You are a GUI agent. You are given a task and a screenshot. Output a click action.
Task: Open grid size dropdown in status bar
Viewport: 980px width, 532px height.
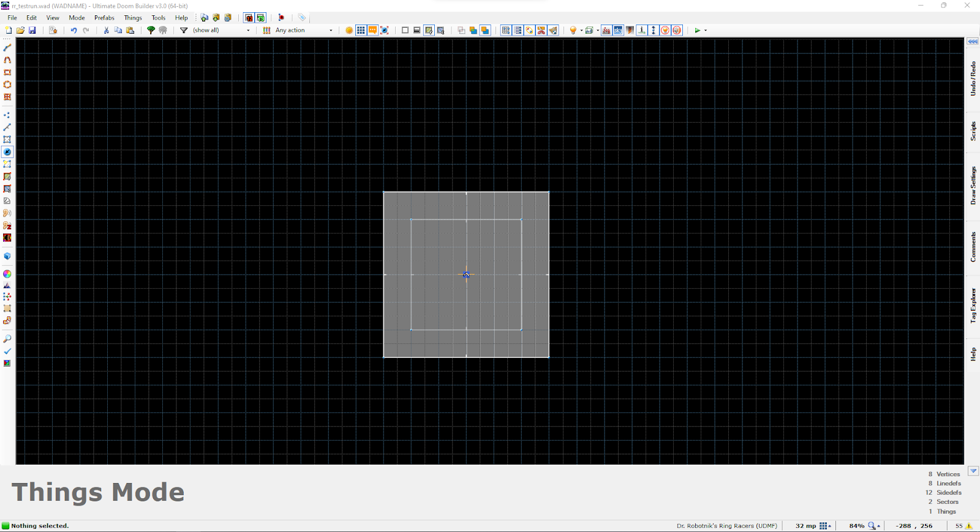point(826,525)
